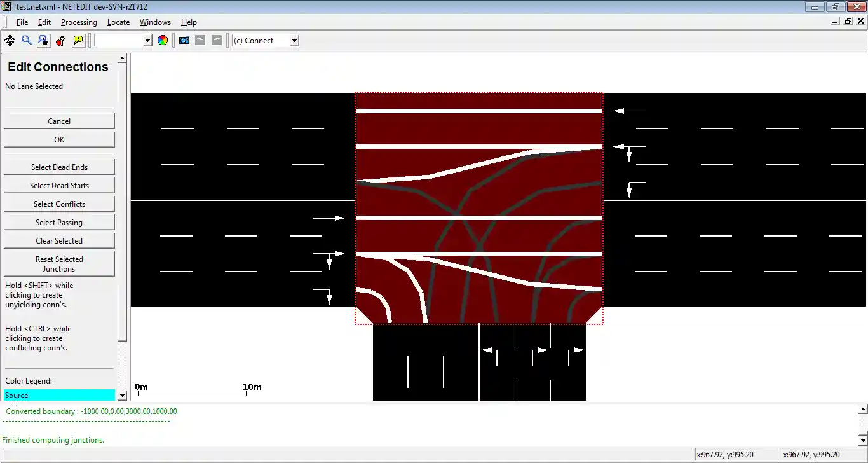Click the "Converted boundary" log line
This screenshot has height=463, width=868.
pos(92,411)
